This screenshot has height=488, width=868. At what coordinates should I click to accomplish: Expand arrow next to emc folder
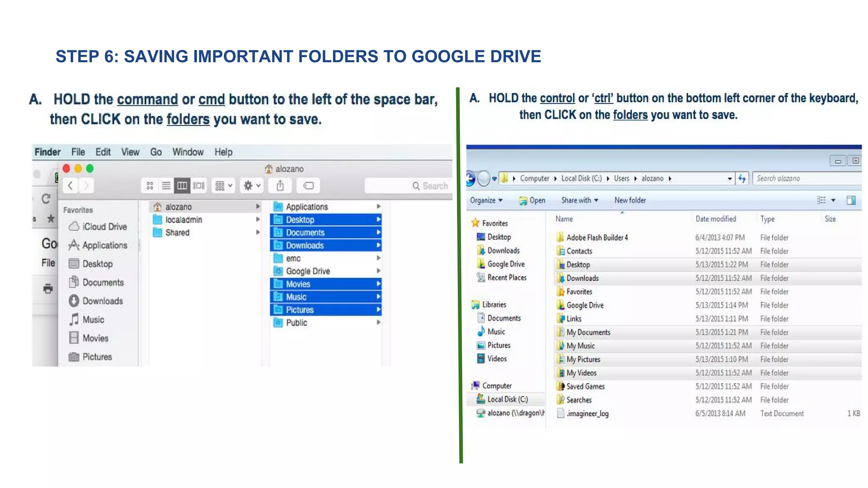[378, 258]
